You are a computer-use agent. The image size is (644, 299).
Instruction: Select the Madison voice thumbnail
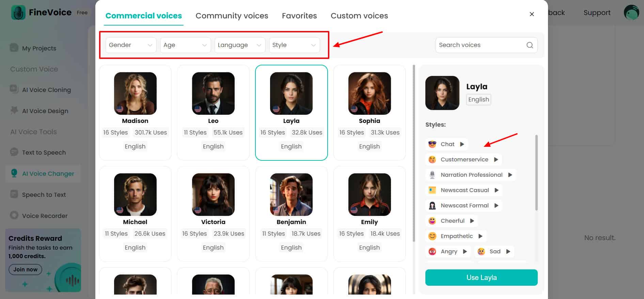click(135, 93)
